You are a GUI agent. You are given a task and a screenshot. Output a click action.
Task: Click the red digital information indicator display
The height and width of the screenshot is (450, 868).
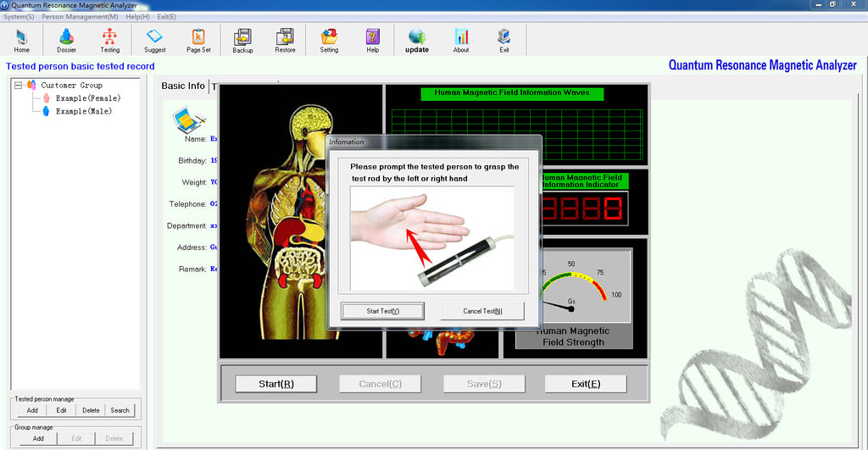point(584,208)
